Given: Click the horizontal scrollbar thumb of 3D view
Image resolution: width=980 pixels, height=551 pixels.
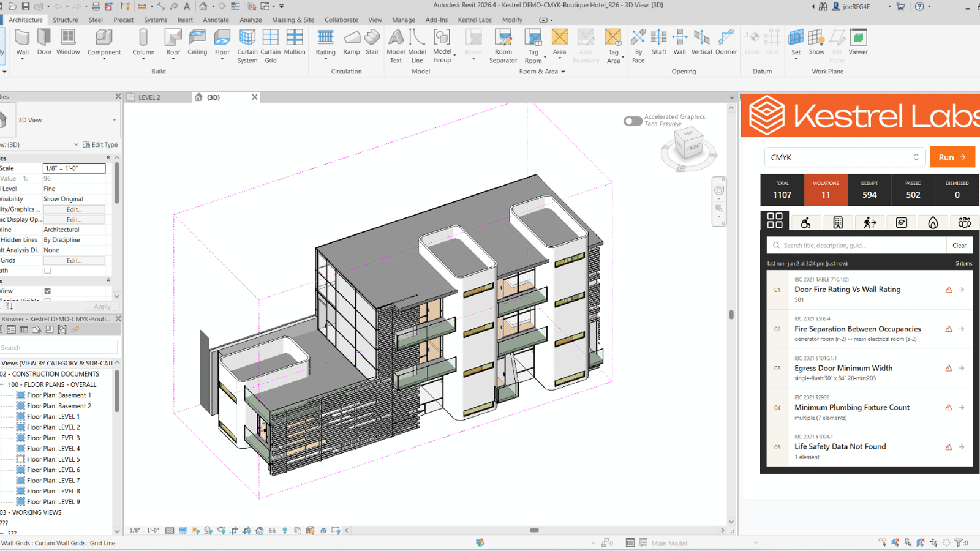Looking at the screenshot, I should pyautogui.click(x=534, y=530).
